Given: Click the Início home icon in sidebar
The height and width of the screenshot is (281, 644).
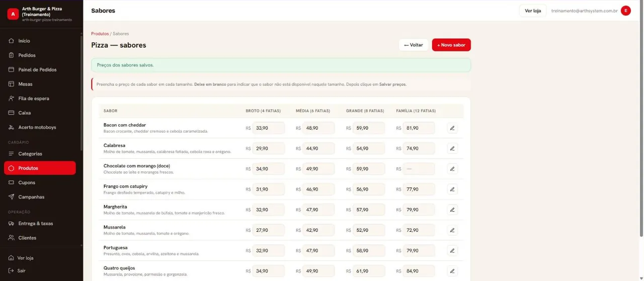Looking at the screenshot, I should (x=11, y=41).
